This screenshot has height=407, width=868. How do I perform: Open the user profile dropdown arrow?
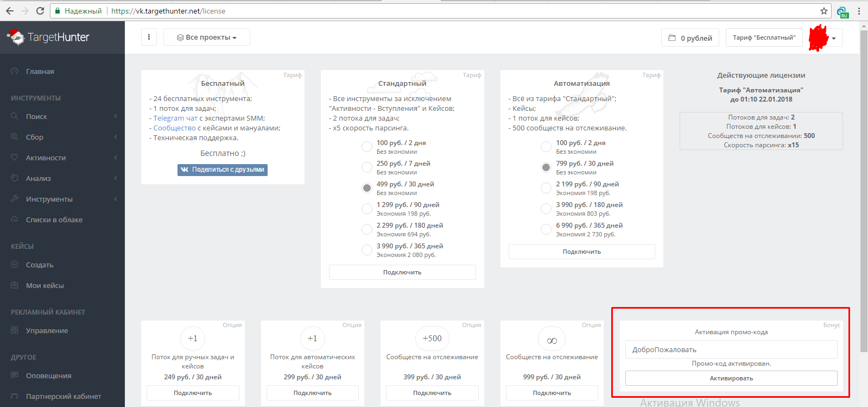click(x=833, y=38)
